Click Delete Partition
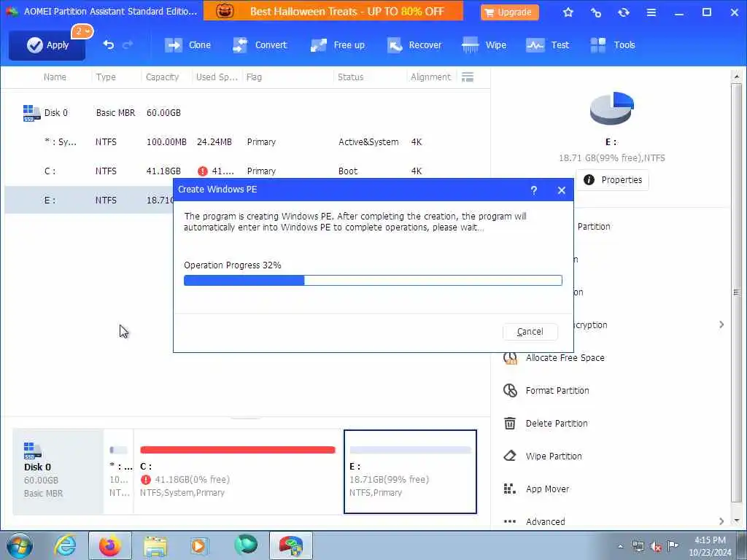The image size is (747, 560). [x=557, y=424]
